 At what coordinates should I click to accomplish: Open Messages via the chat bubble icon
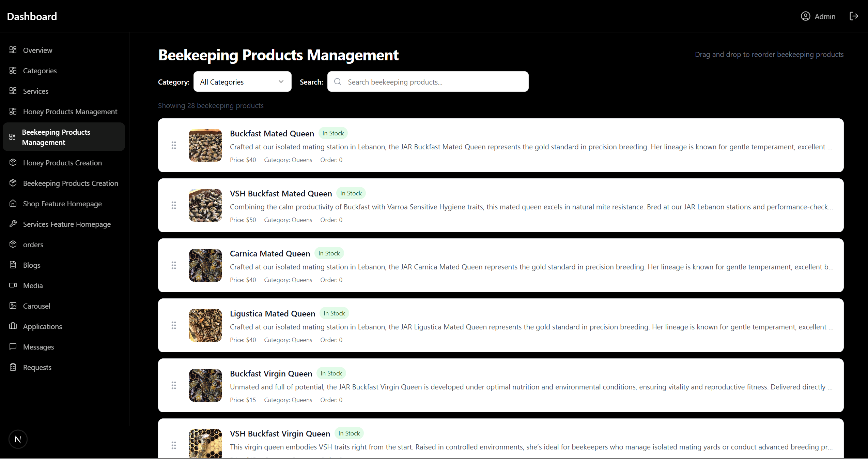(13, 347)
